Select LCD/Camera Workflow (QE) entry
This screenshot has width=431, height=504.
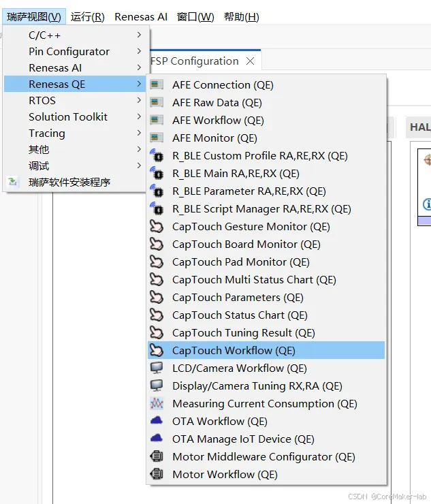266,368
